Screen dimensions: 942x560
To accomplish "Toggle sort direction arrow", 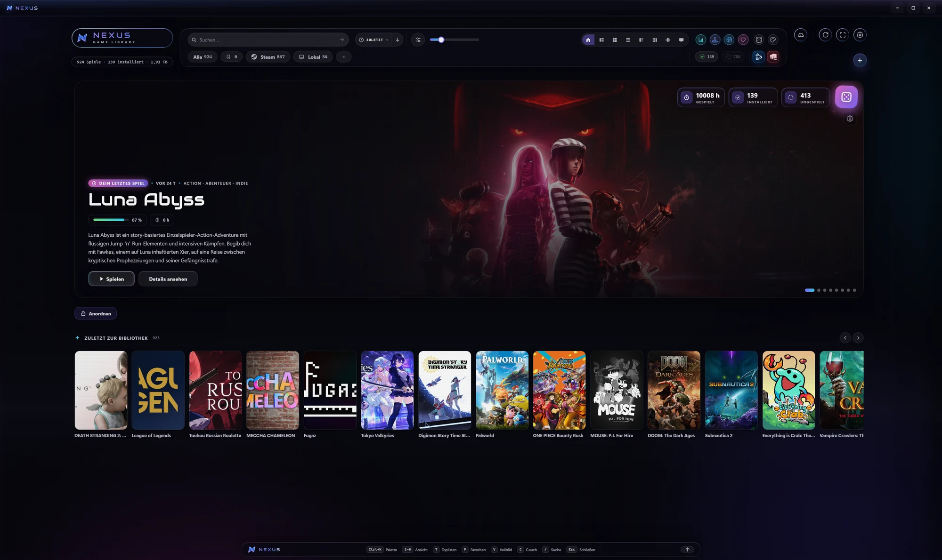I will pyautogui.click(x=398, y=40).
